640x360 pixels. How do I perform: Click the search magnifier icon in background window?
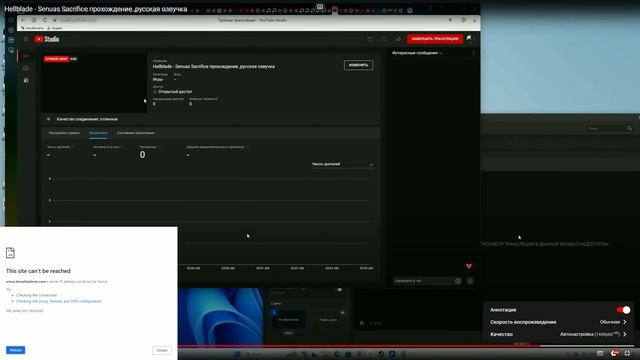tap(629, 128)
